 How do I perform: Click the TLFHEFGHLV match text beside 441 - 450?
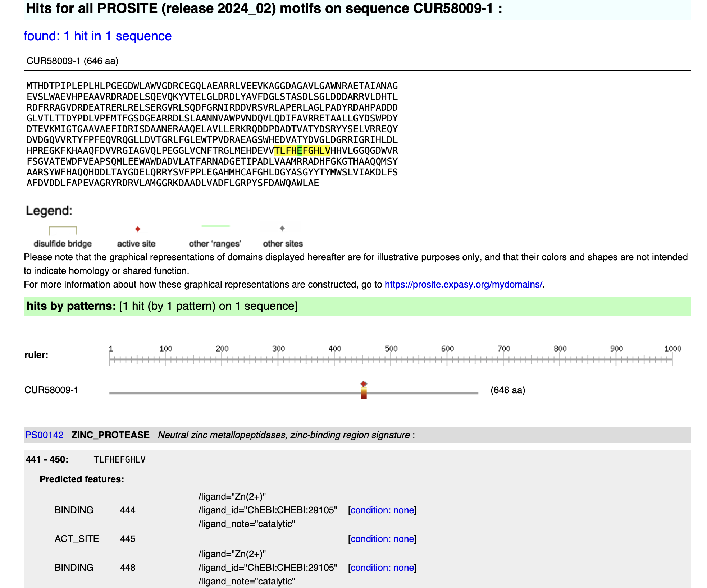tap(119, 460)
